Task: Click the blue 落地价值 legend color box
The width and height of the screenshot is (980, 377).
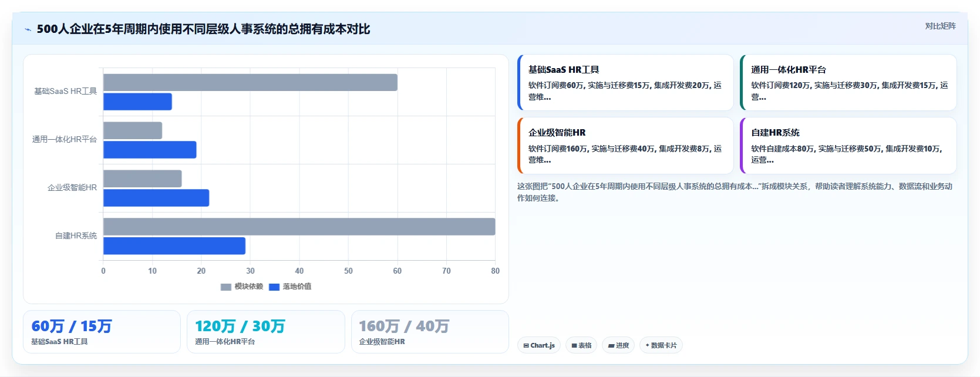Action: (274, 287)
